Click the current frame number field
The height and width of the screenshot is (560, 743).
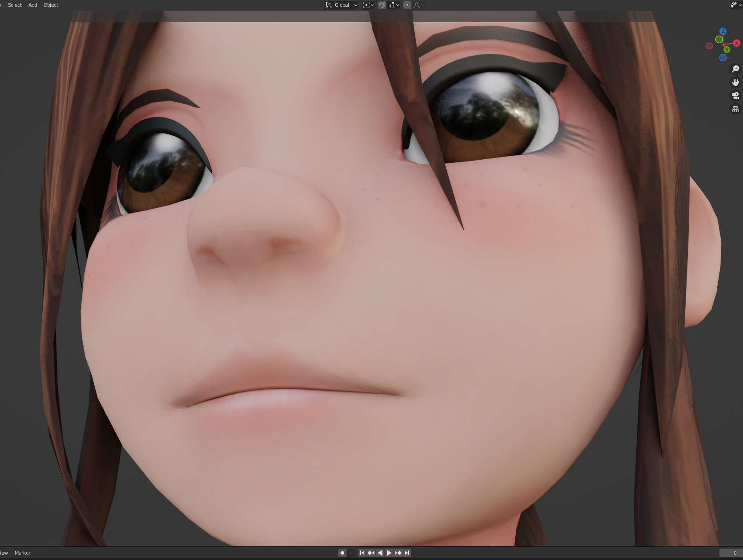pyautogui.click(x=731, y=553)
